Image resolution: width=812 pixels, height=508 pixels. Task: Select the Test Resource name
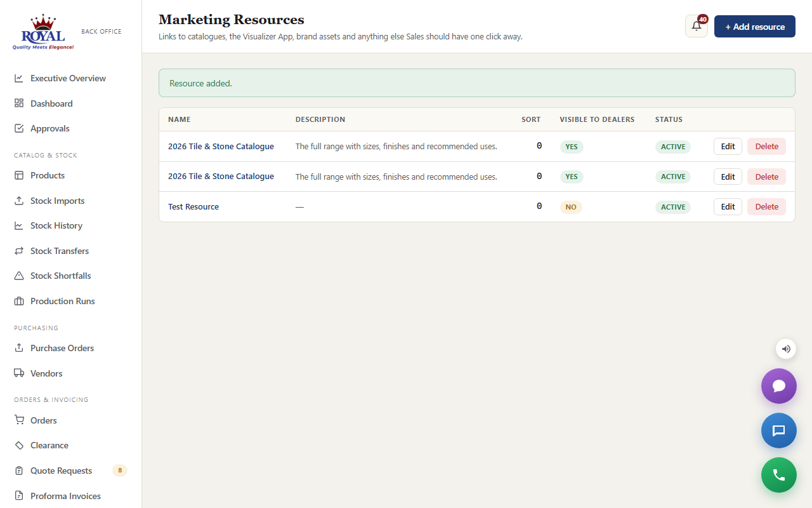coord(193,207)
